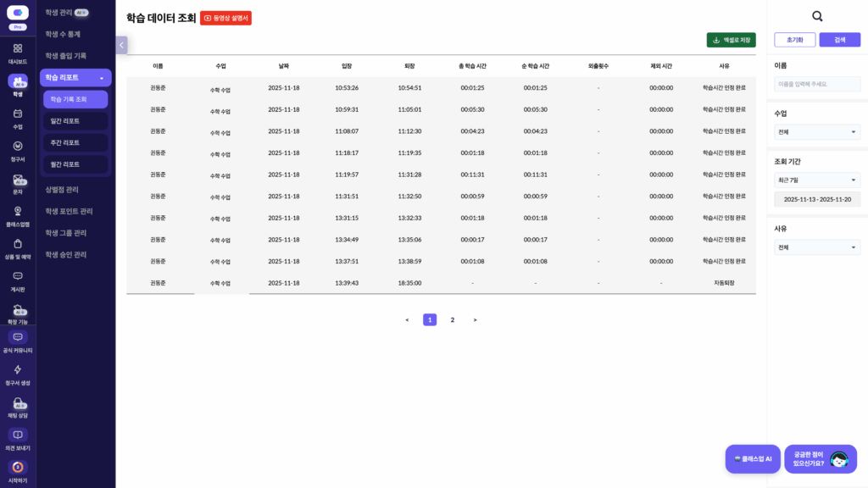This screenshot has width=868, height=488.
Task: Go to page 2 of results
Action: tap(453, 320)
